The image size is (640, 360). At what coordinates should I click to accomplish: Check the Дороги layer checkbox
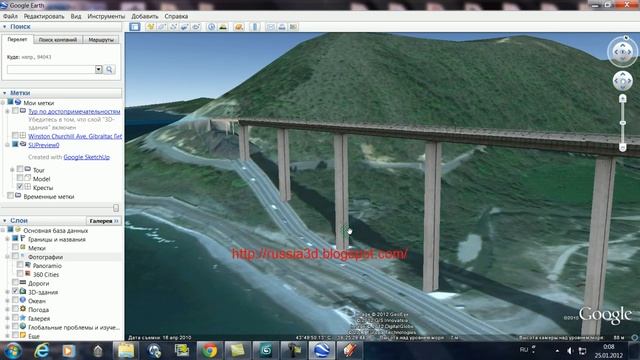pyautogui.click(x=15, y=283)
